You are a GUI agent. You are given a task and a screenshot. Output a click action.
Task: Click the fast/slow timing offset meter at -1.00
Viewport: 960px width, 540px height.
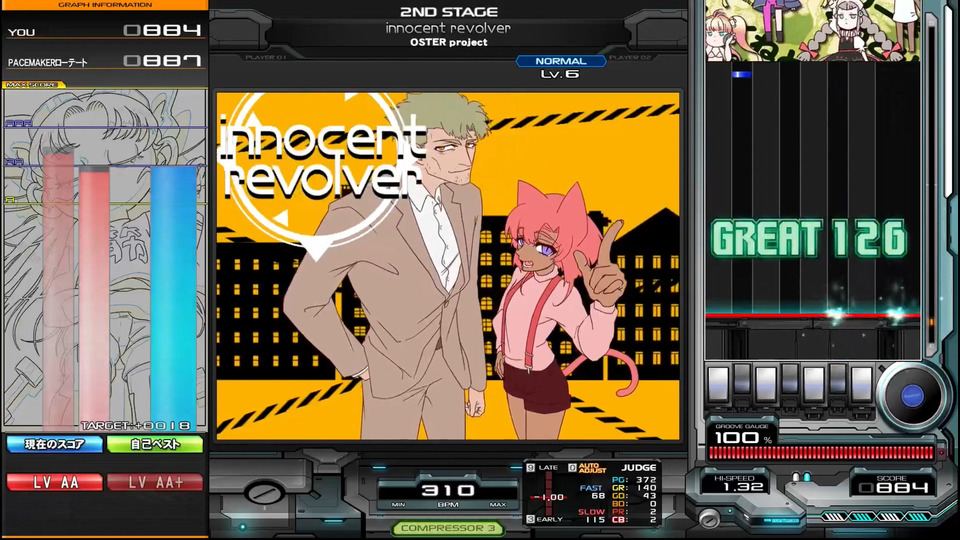coord(548,497)
